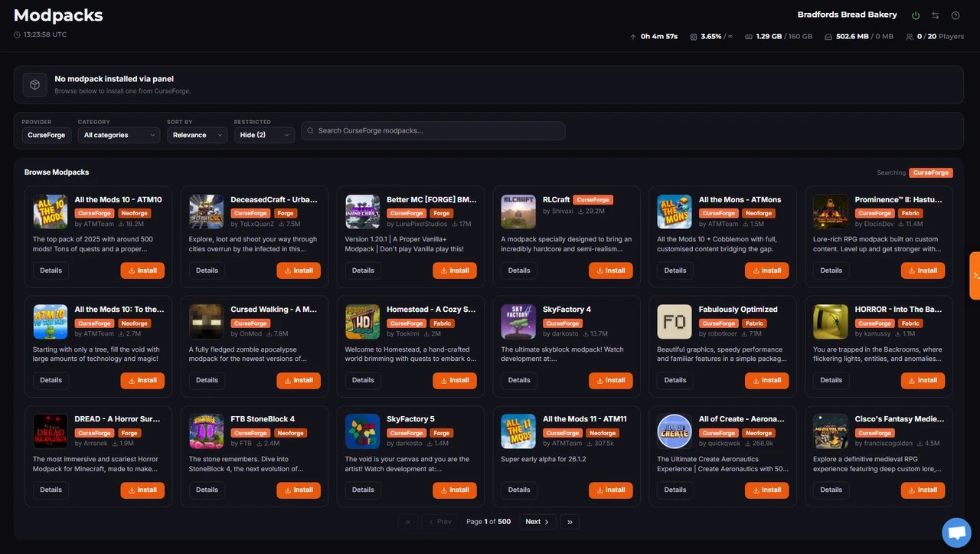Click All the Mods 10: To the Sky thumbnail

point(51,322)
